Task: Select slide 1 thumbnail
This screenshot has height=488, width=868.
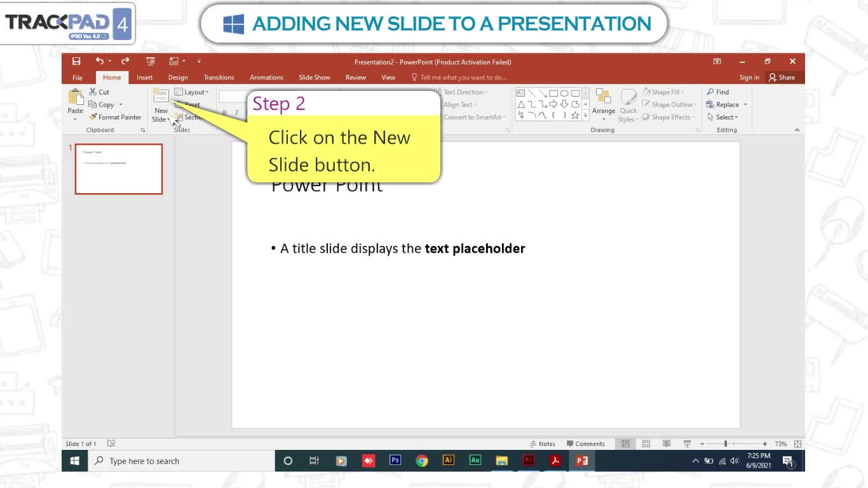Action: click(119, 169)
